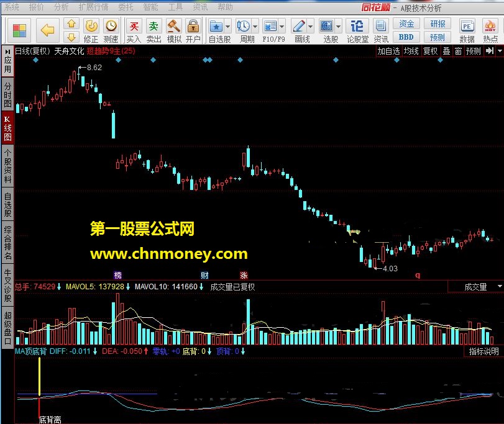The height and width of the screenshot is (424, 504).
Task: Click the 资金 button
Action: (406, 24)
